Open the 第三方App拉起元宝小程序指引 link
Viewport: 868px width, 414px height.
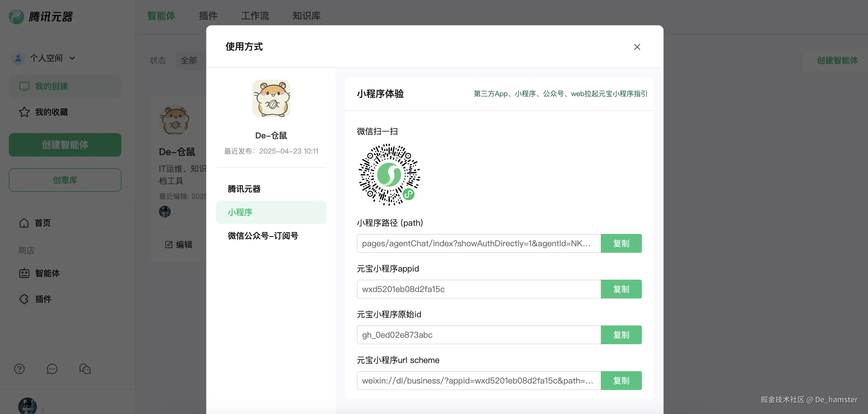[x=560, y=94]
